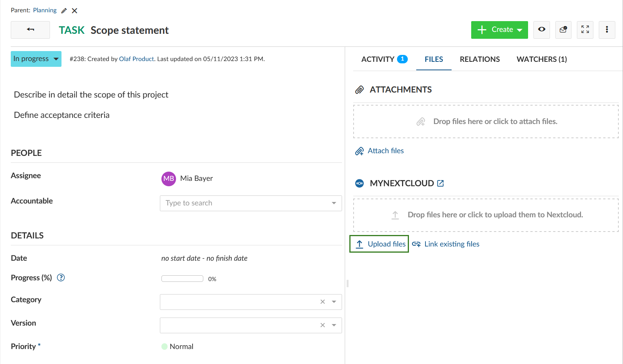Open the green Create dropdown button
Image resolution: width=623 pixels, height=364 pixels.
click(499, 30)
